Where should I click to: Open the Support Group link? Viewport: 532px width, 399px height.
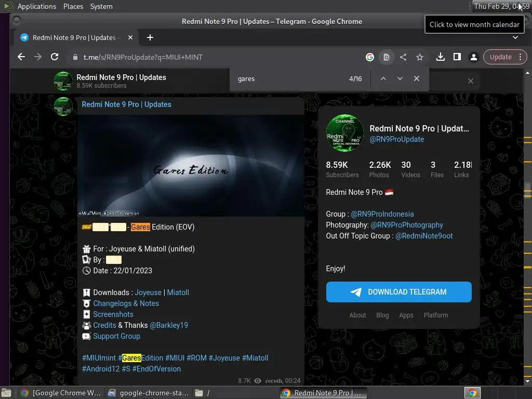click(116, 336)
